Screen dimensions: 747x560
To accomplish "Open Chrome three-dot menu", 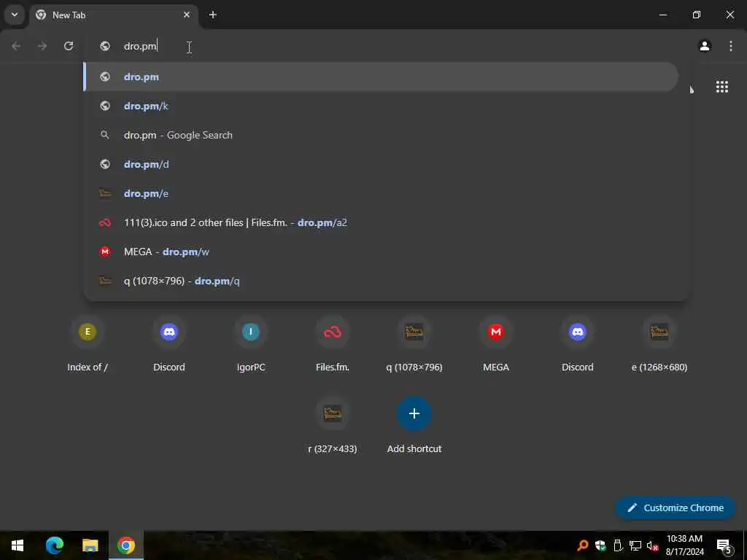I will pyautogui.click(x=731, y=46).
